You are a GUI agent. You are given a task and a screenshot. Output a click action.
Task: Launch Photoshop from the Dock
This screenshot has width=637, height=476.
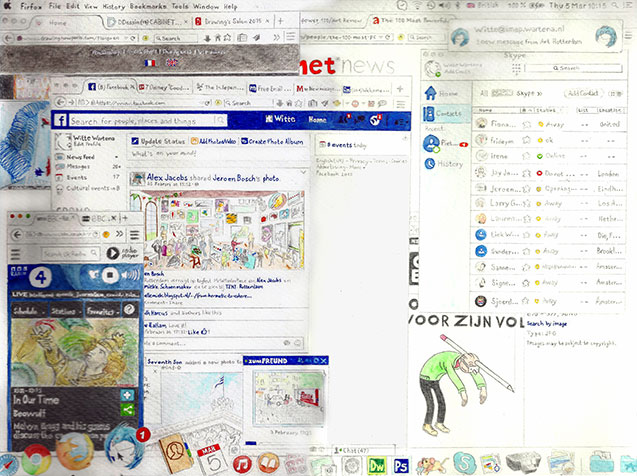[400, 465]
